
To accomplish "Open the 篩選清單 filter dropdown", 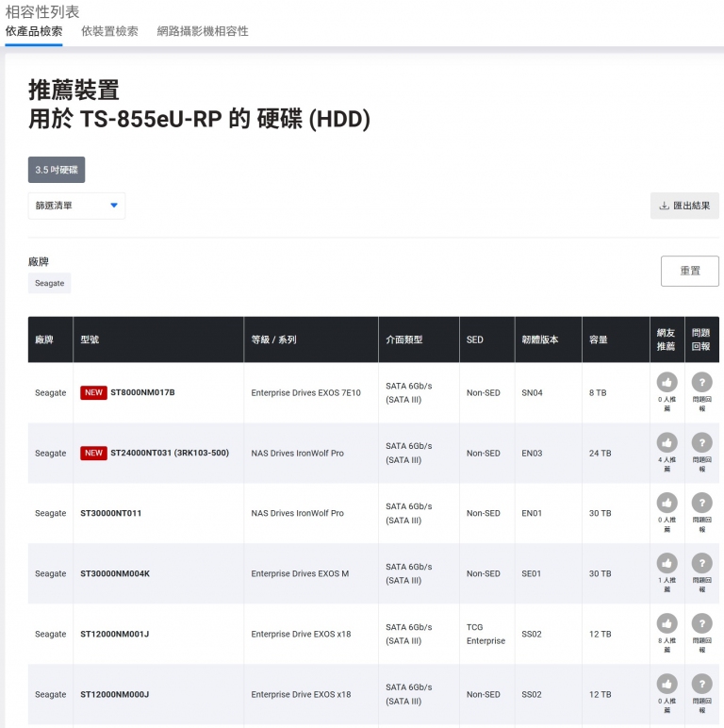I will 76,206.
